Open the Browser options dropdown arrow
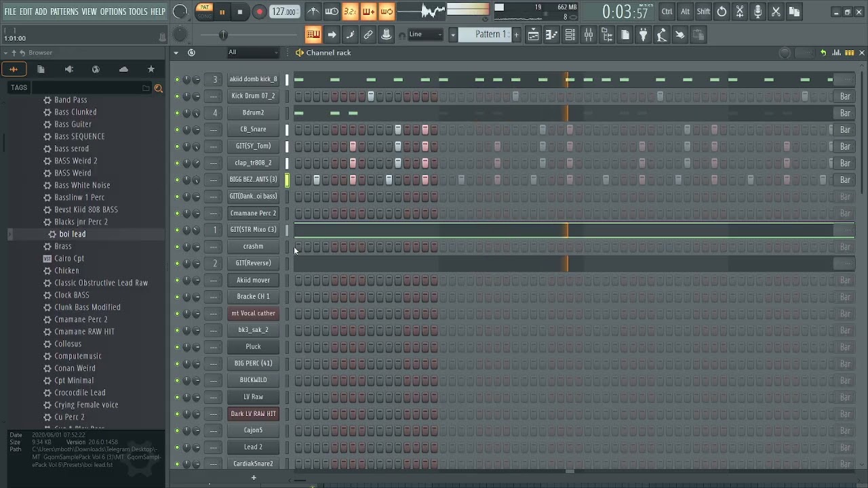The image size is (868, 488). [x=5, y=53]
